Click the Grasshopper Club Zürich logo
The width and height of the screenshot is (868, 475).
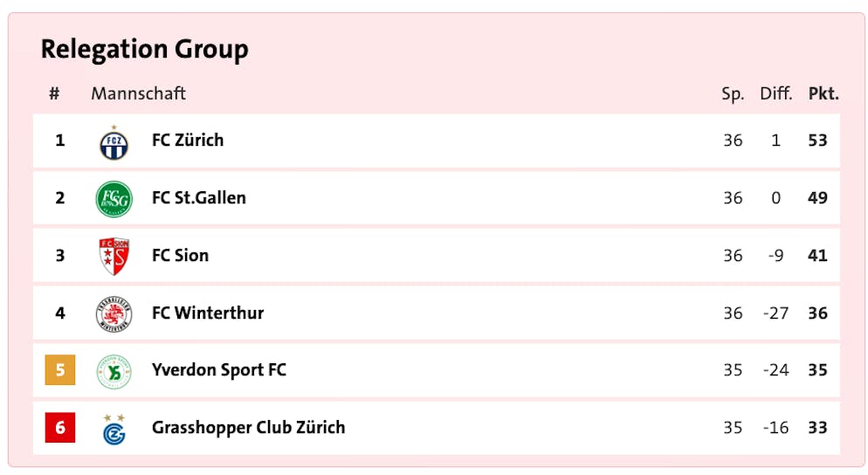coord(114,430)
